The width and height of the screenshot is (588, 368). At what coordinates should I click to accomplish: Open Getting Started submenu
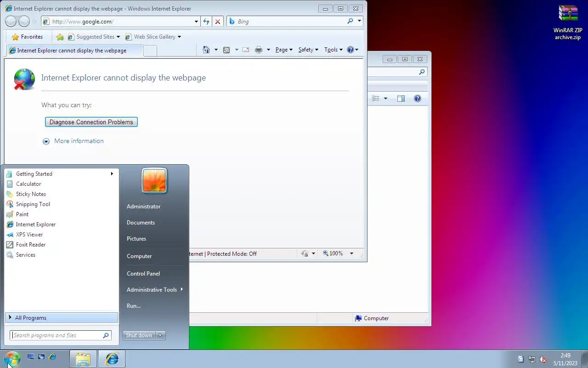[x=62, y=174]
